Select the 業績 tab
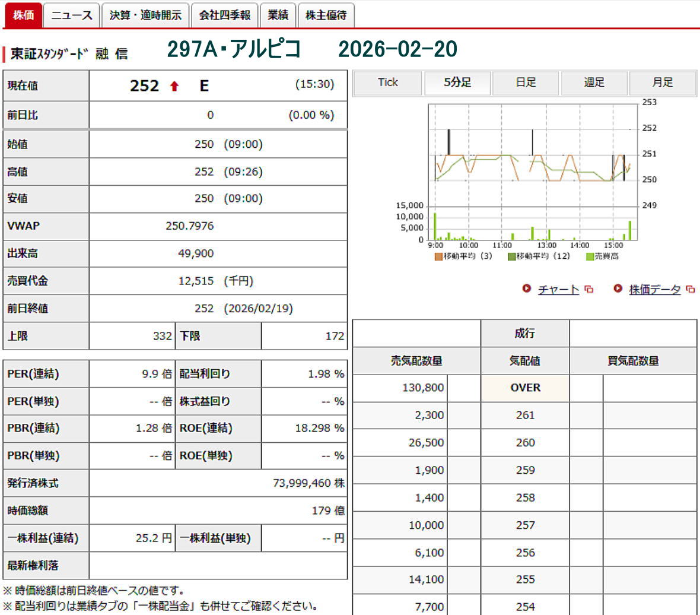 pyautogui.click(x=277, y=15)
